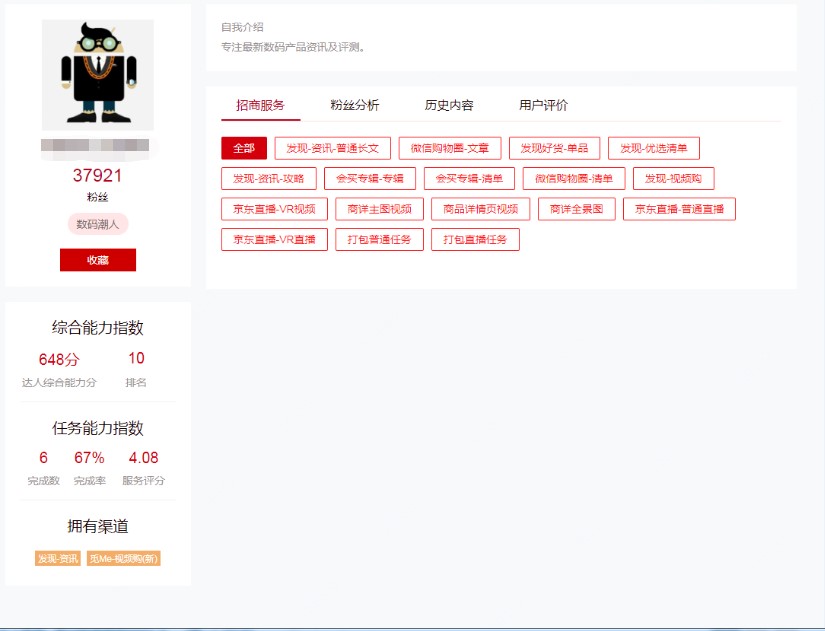Go to the 用户评价 tab
825x631 pixels.
(x=543, y=105)
